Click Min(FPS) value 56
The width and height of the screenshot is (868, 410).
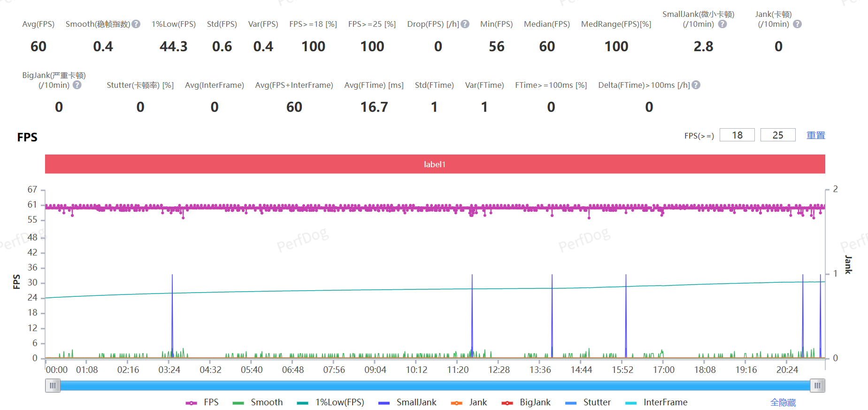point(497,46)
